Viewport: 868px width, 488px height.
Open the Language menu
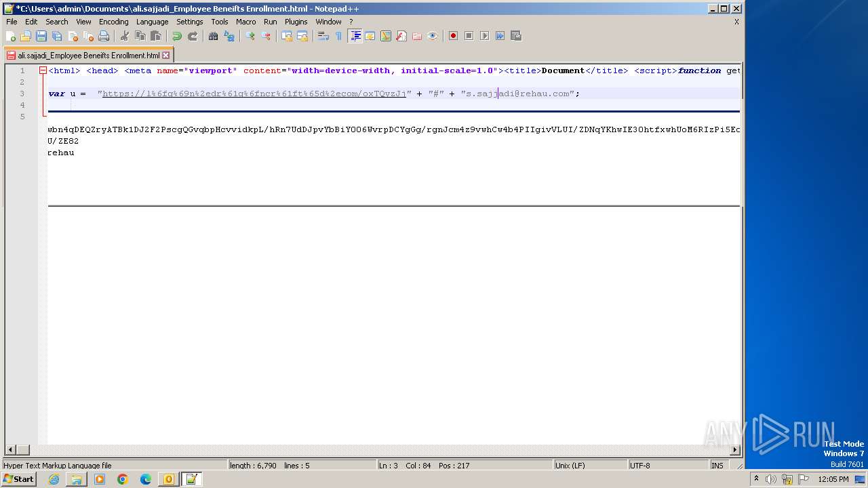pyautogui.click(x=152, y=22)
